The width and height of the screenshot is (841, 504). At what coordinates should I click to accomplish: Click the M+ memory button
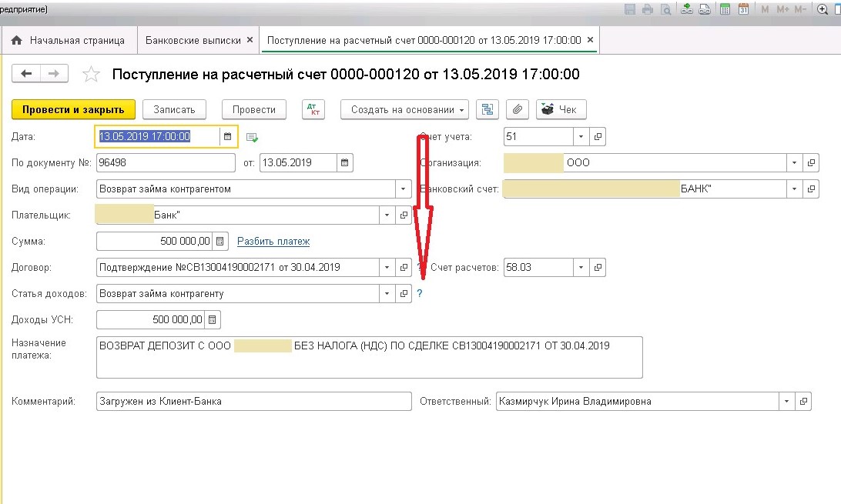pyautogui.click(x=782, y=9)
